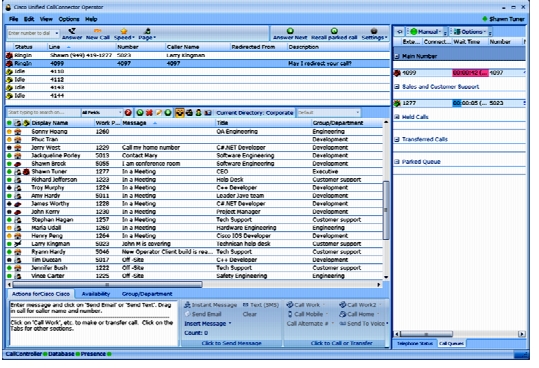Click the Click to Call or Transfer button
539x368 pixels.
(x=341, y=343)
